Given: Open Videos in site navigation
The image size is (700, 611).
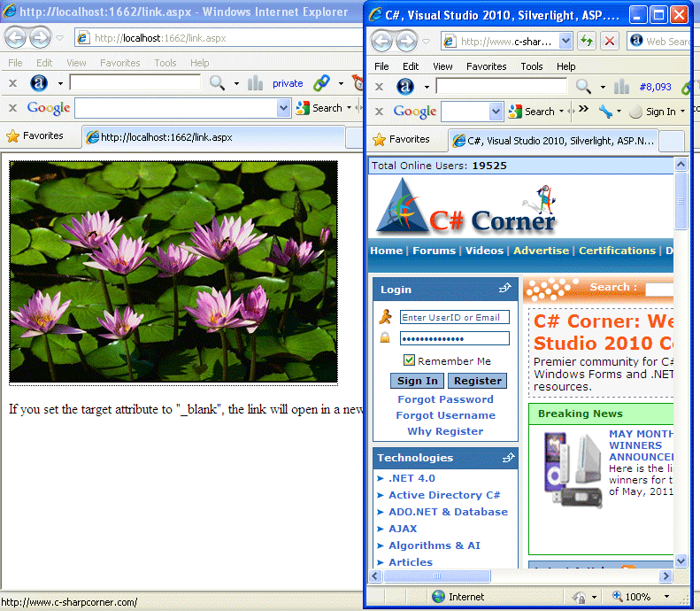Looking at the screenshot, I should pos(484,251).
